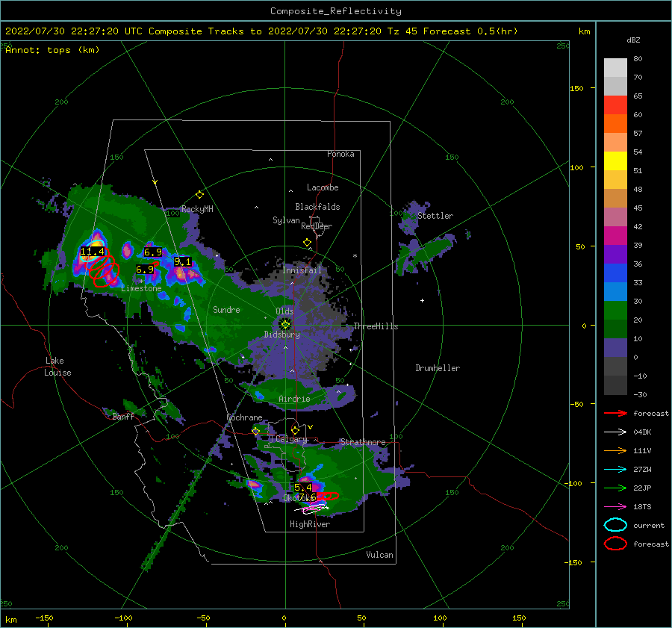
Task: Click the red forecast ellipses near the 11.4 cell
Action: tap(103, 268)
